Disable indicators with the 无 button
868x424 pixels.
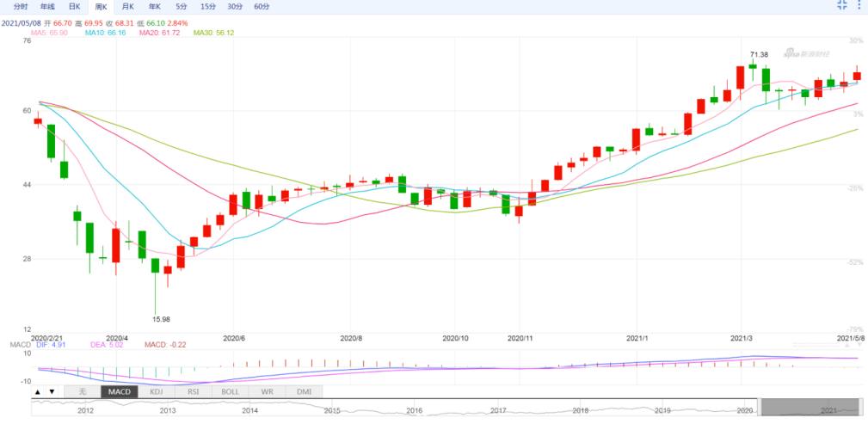point(82,392)
